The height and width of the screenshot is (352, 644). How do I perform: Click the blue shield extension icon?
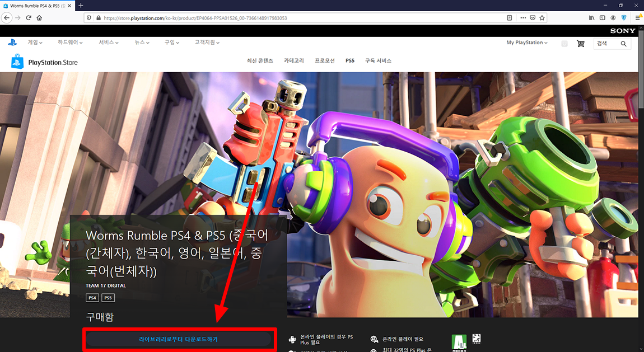click(623, 18)
